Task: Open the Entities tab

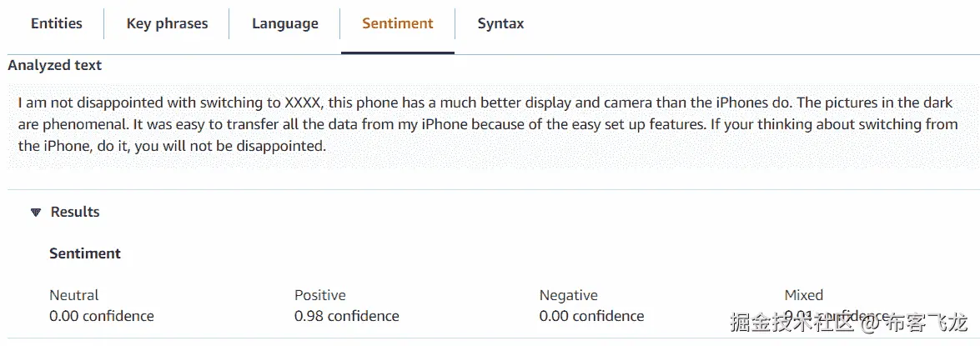Action: tap(57, 23)
